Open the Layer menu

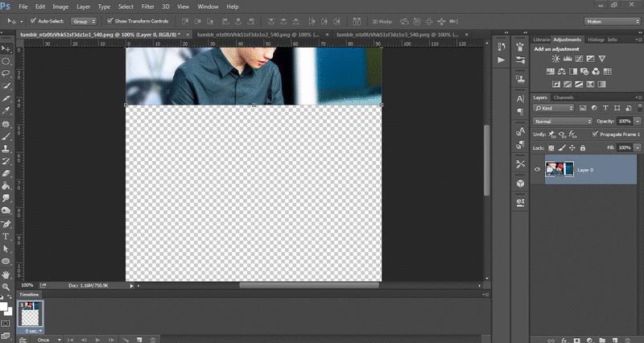click(84, 6)
